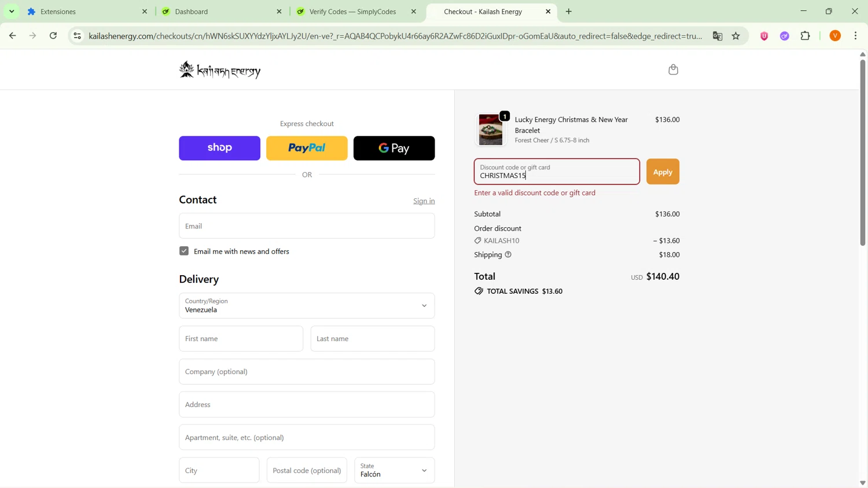Viewport: 868px width, 488px height.
Task: Pay with PayPal express button
Action: 307,149
